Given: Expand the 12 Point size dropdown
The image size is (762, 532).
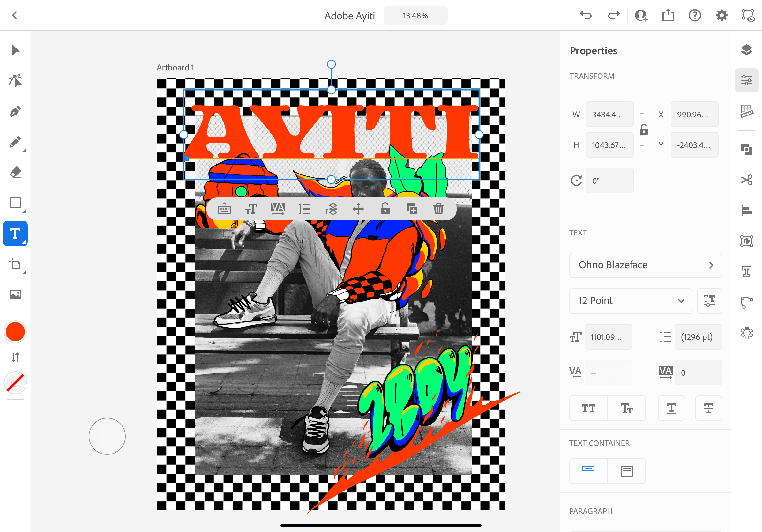Looking at the screenshot, I should click(631, 300).
